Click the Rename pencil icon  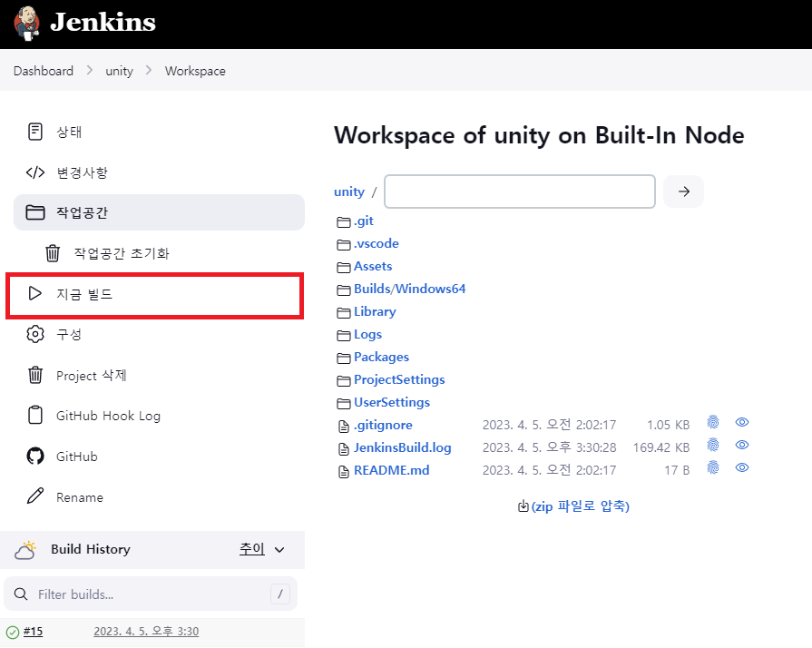[35, 496]
